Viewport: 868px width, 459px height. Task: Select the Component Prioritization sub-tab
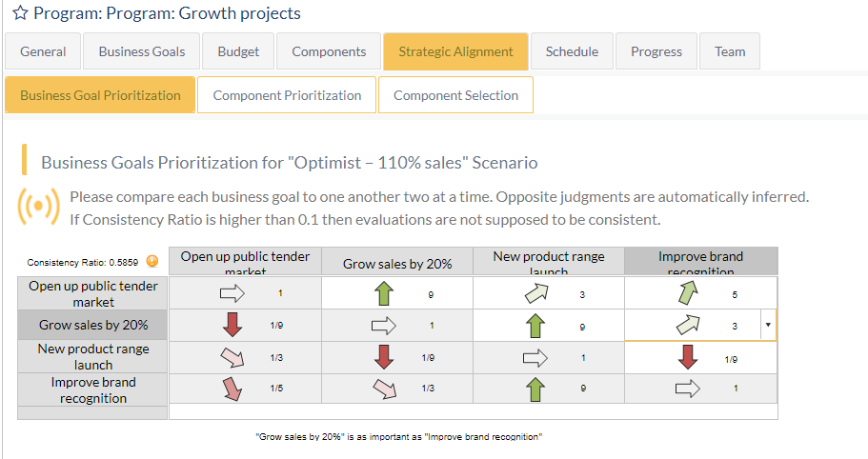point(287,95)
